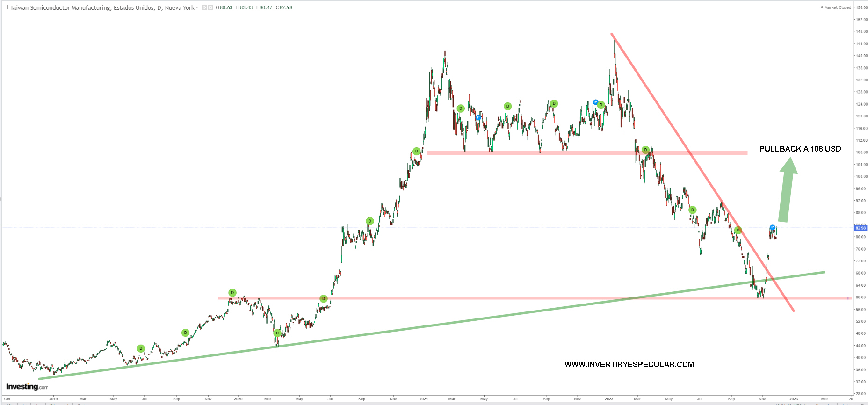Click the 2021 label on the time axis
Viewport: 868px width, 405px height.
(423, 399)
